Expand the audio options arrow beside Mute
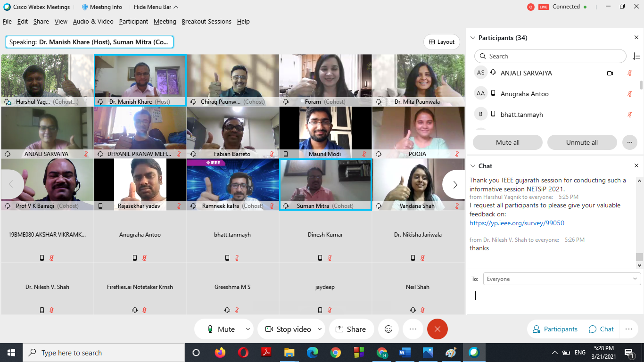 248,329
